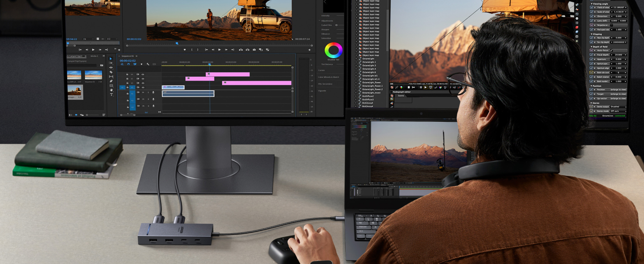
Task: Collapse the Clipping section in the camera panel
Action: click(591, 34)
